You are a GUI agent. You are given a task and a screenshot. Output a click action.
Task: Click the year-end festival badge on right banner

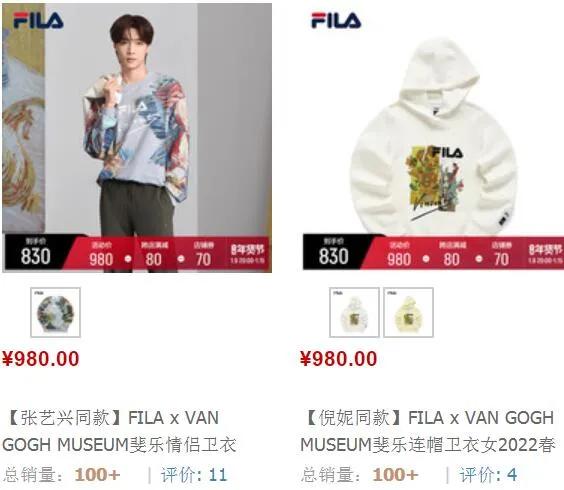pos(545,253)
